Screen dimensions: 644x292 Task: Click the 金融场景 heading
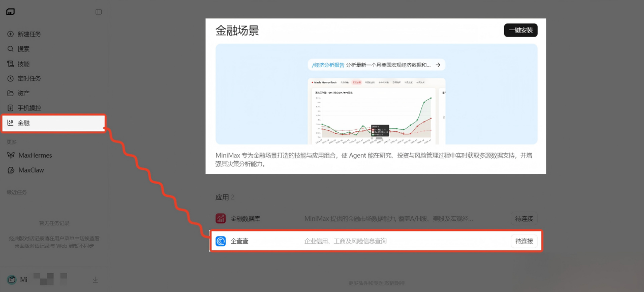click(x=237, y=31)
